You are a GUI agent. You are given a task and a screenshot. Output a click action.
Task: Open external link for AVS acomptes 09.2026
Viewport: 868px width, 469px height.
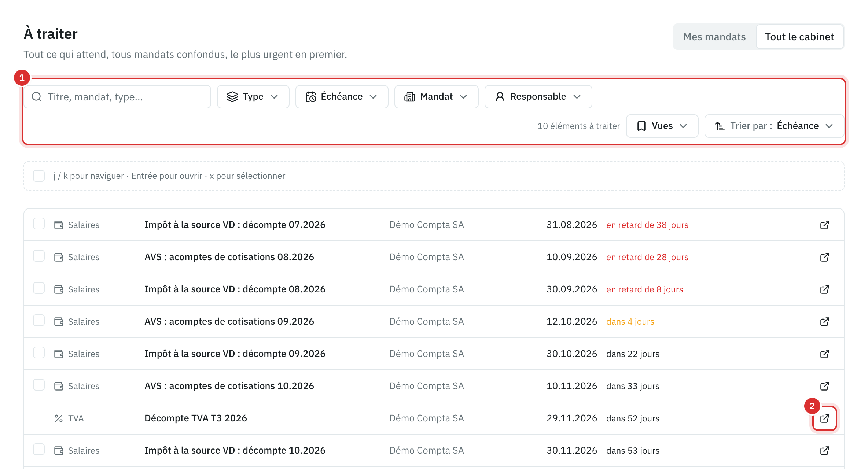[x=825, y=321]
